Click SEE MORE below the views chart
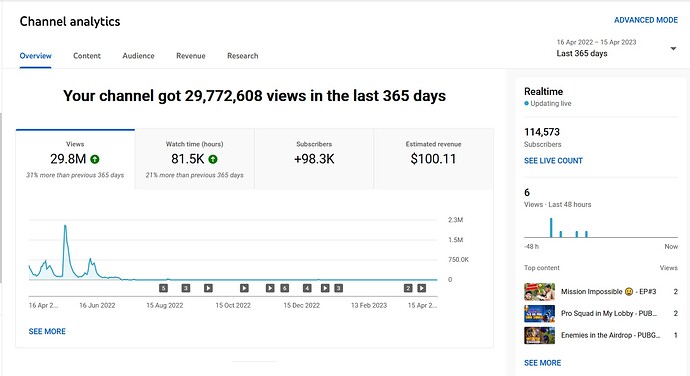 [47, 332]
